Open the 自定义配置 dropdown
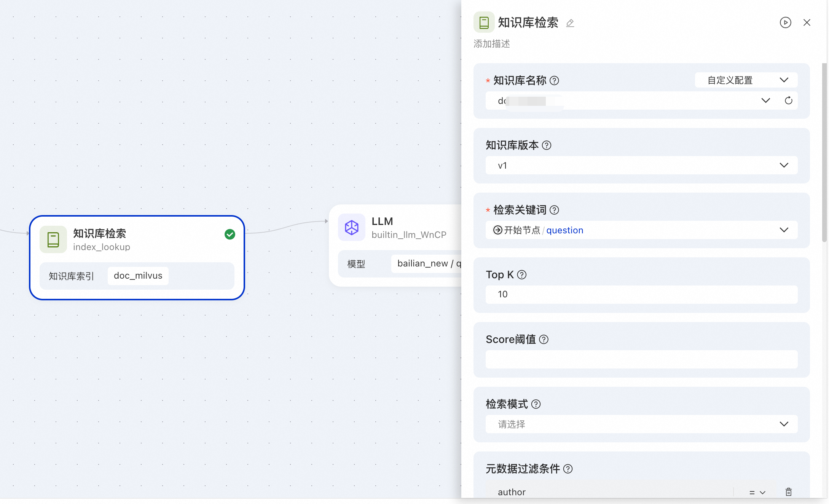The width and height of the screenshot is (829, 504). (x=746, y=80)
